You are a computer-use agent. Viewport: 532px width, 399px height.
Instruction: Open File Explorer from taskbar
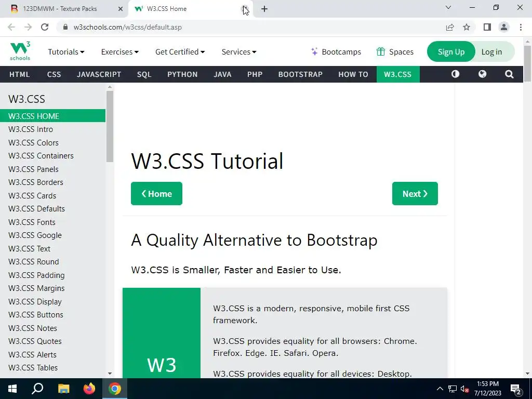click(x=63, y=389)
